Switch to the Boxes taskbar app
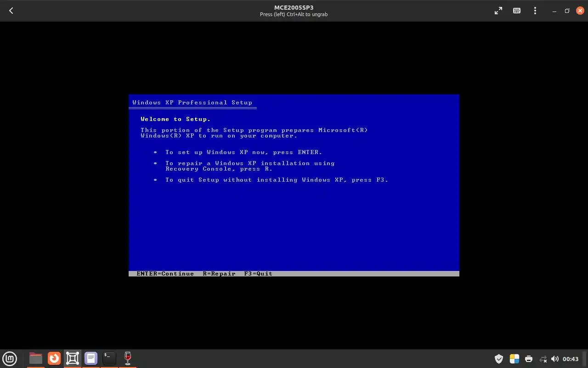Screen dimensions: 588x368 click(x=73, y=358)
